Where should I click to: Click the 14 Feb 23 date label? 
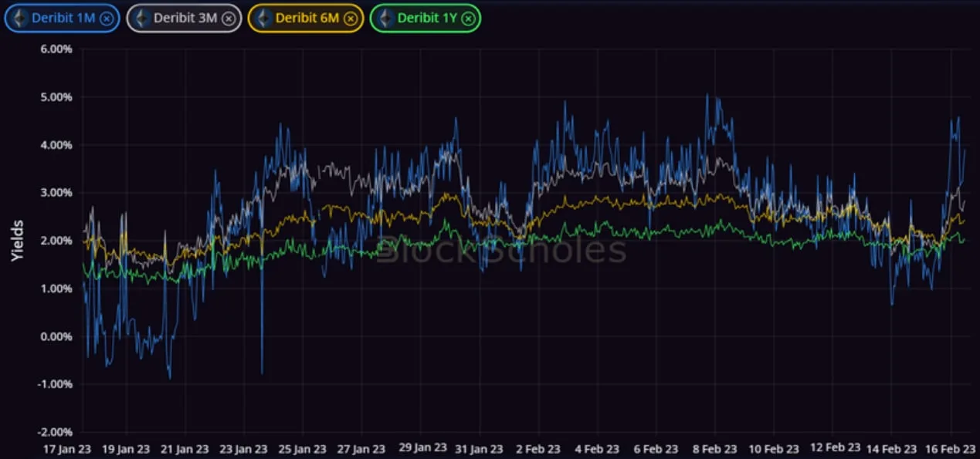[x=893, y=449]
